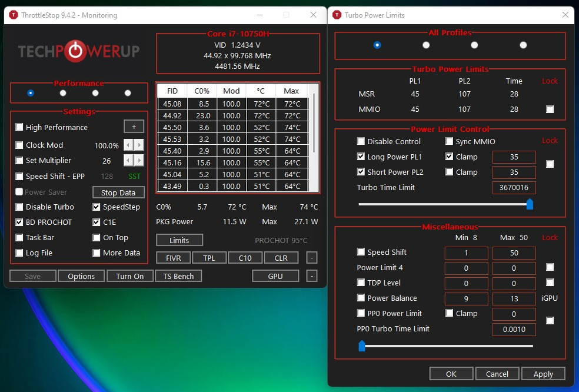Check the Set Multiplier option
Image resolution: width=579 pixels, height=392 pixels.
(x=19, y=160)
